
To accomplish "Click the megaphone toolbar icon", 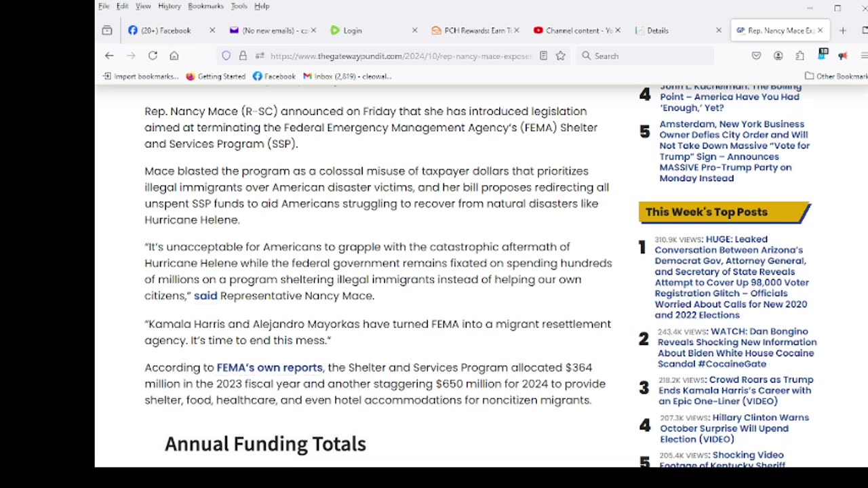I will point(842,56).
